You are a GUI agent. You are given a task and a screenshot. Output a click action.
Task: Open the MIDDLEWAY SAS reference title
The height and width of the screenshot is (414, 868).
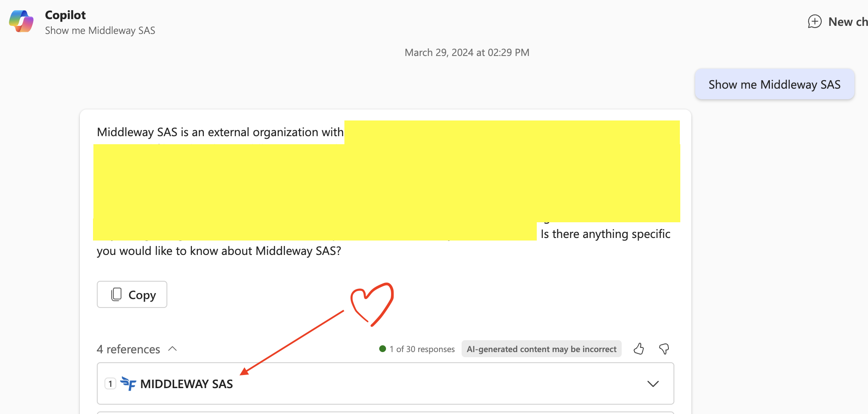pyautogui.click(x=186, y=384)
